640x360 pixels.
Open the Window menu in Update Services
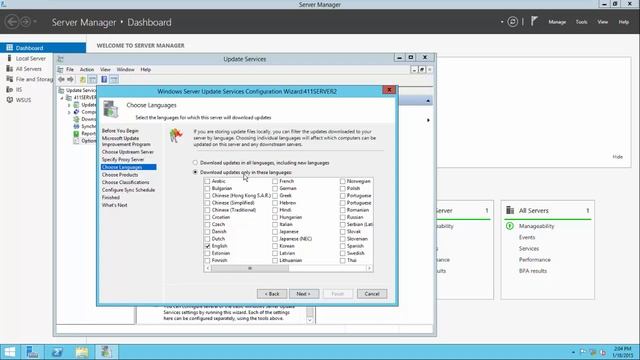click(x=125, y=70)
